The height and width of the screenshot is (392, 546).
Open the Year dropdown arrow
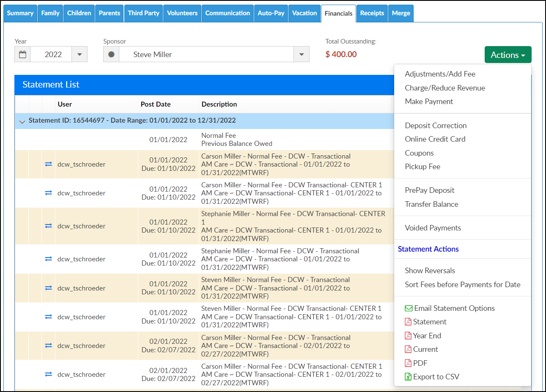point(80,55)
